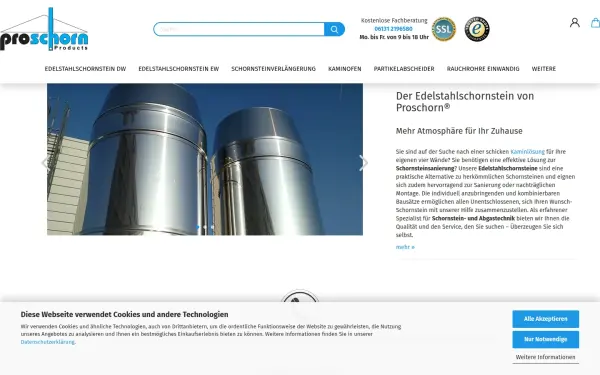Click heading 'Der Edelstahlschornstein von Proschorn®'

point(465,101)
